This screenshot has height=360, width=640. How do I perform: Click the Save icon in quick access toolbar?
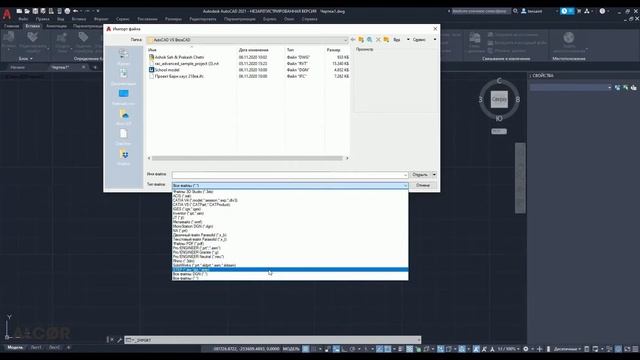(35, 11)
